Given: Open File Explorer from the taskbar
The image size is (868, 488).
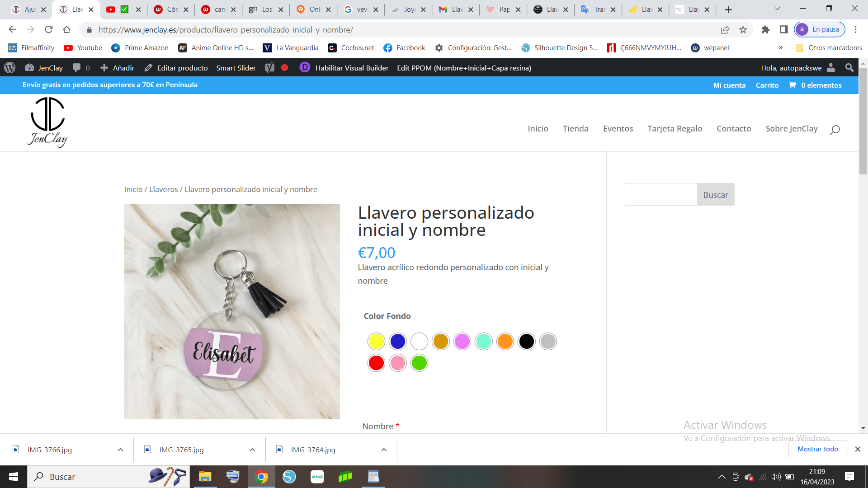Looking at the screenshot, I should click(205, 477).
